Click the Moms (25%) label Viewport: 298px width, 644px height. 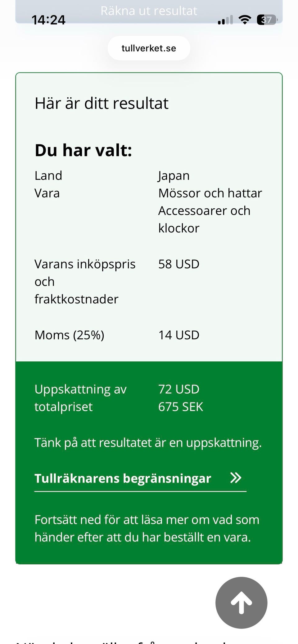(x=69, y=335)
